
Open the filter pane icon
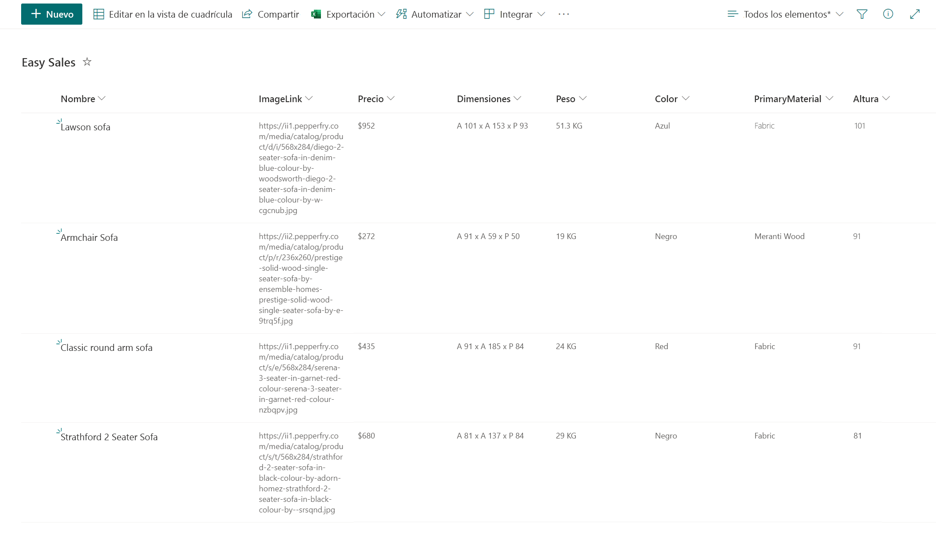[x=862, y=14]
